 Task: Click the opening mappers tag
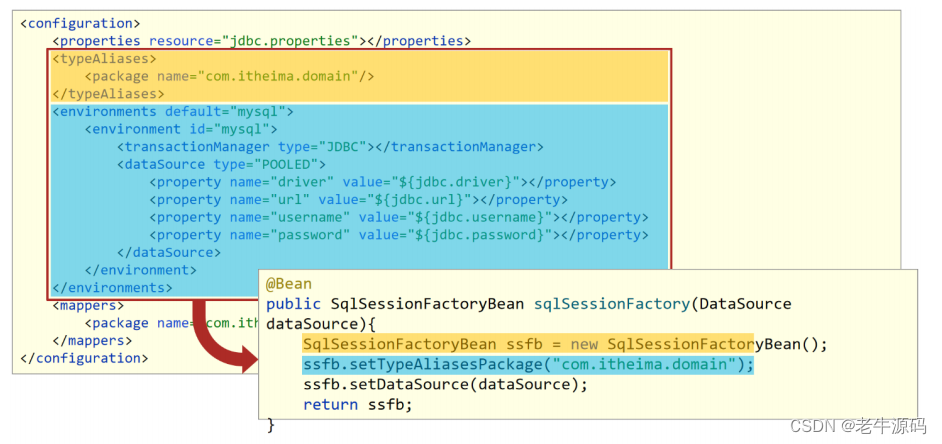pos(88,306)
